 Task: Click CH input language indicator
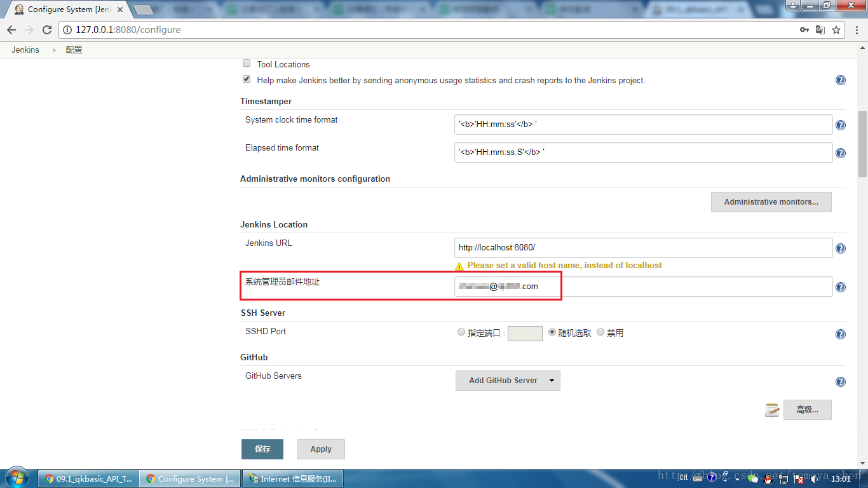tap(684, 478)
